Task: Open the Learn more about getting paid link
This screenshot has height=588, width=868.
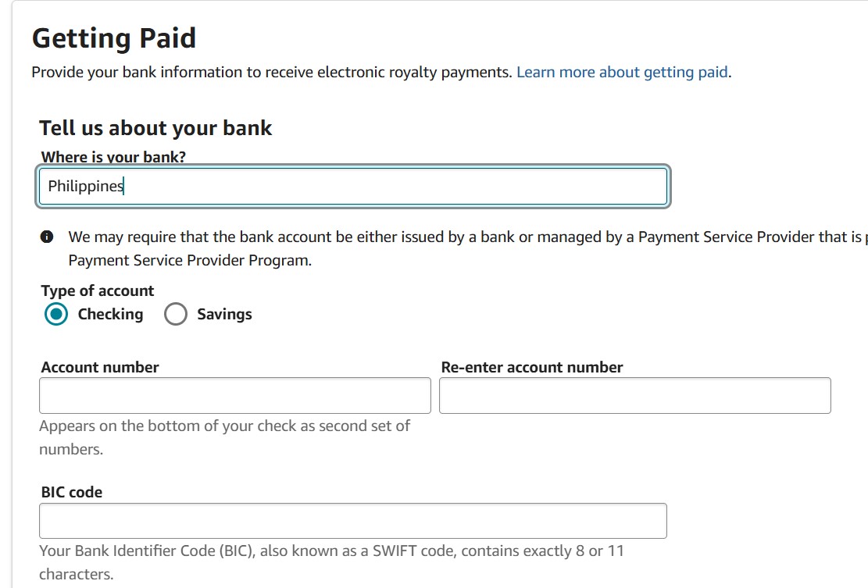Action: coord(623,73)
